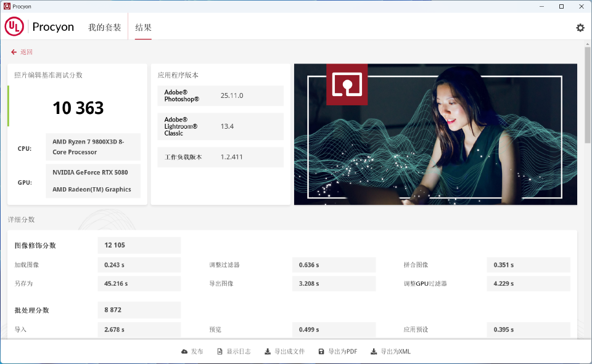The image size is (592, 364).
Task: Click the XML export download icon
Action: (374, 352)
